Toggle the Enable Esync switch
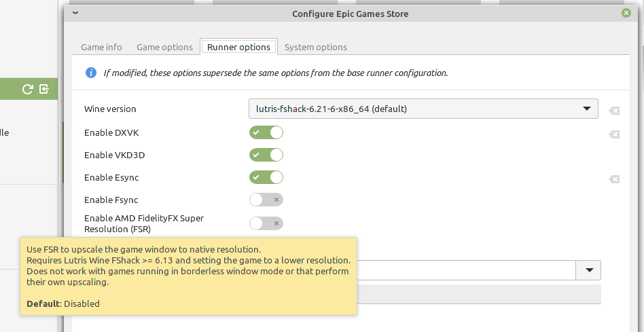Screen dimensions: 644x332 [266, 177]
